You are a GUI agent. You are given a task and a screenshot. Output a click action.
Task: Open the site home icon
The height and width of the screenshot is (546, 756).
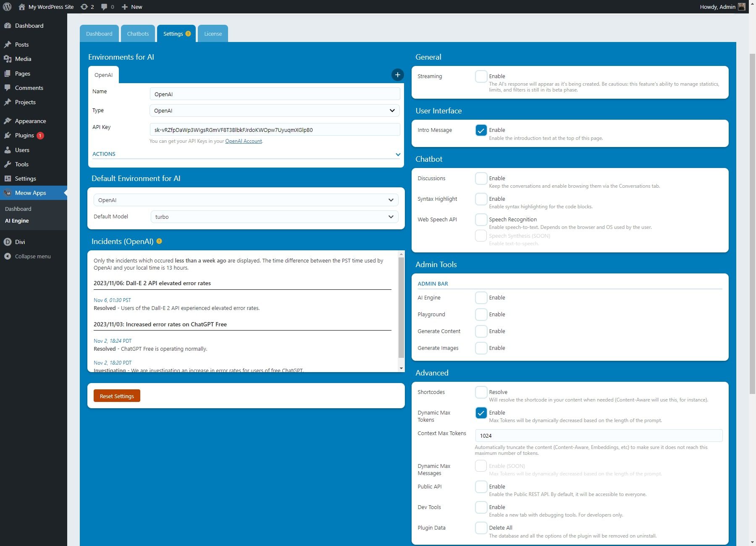[22, 7]
